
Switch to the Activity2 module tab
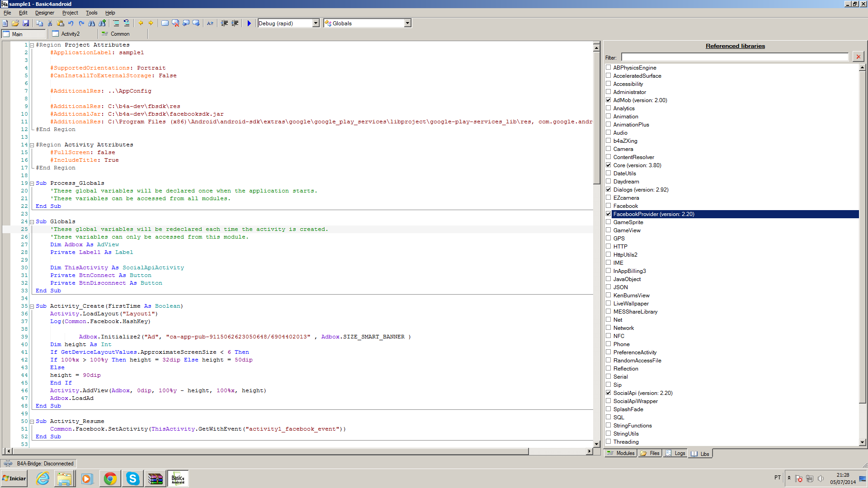tap(70, 34)
